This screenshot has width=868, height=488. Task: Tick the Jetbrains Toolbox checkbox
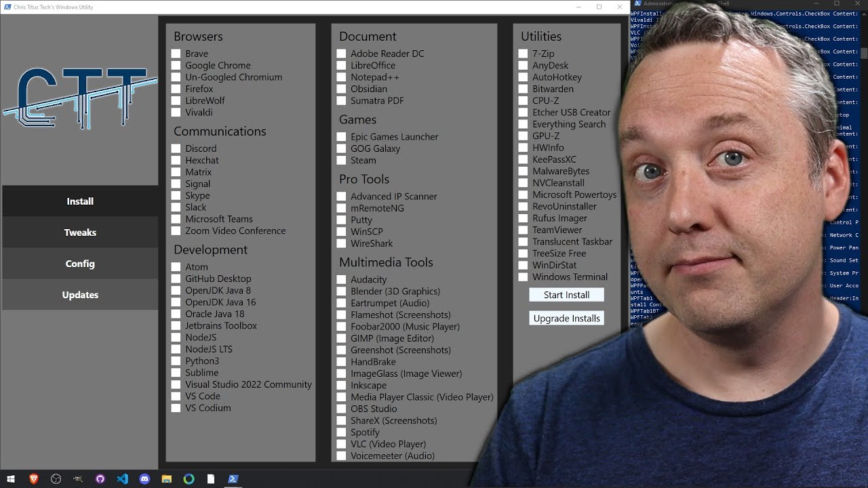(176, 326)
